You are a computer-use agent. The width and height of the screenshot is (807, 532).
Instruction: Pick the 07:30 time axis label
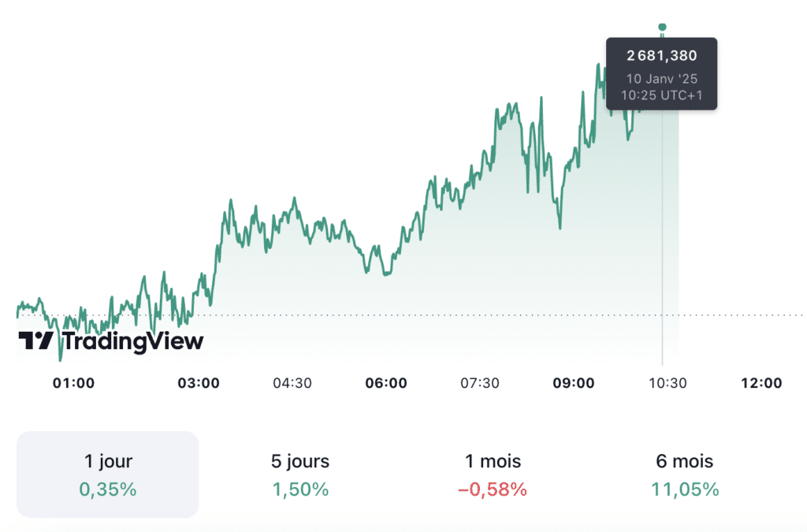click(x=480, y=384)
